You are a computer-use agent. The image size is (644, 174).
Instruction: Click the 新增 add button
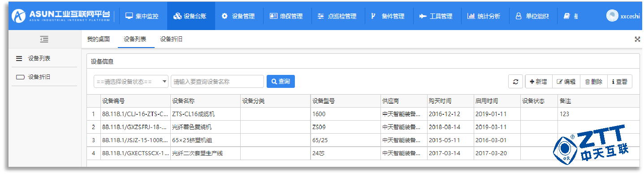click(x=538, y=82)
